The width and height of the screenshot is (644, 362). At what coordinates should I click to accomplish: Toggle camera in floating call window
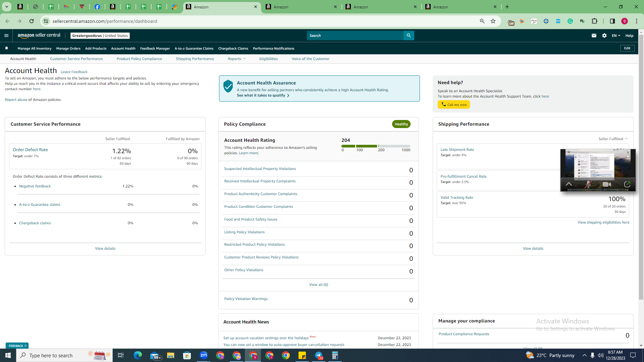click(607, 184)
